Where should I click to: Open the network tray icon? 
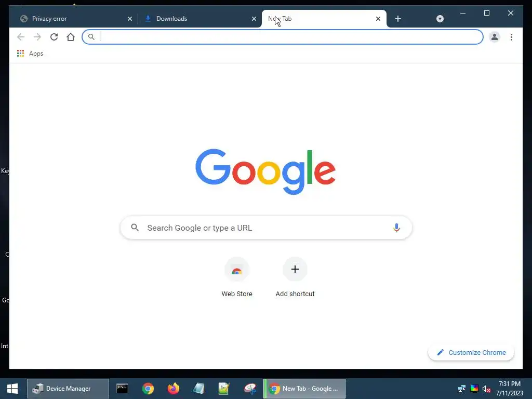pos(461,389)
